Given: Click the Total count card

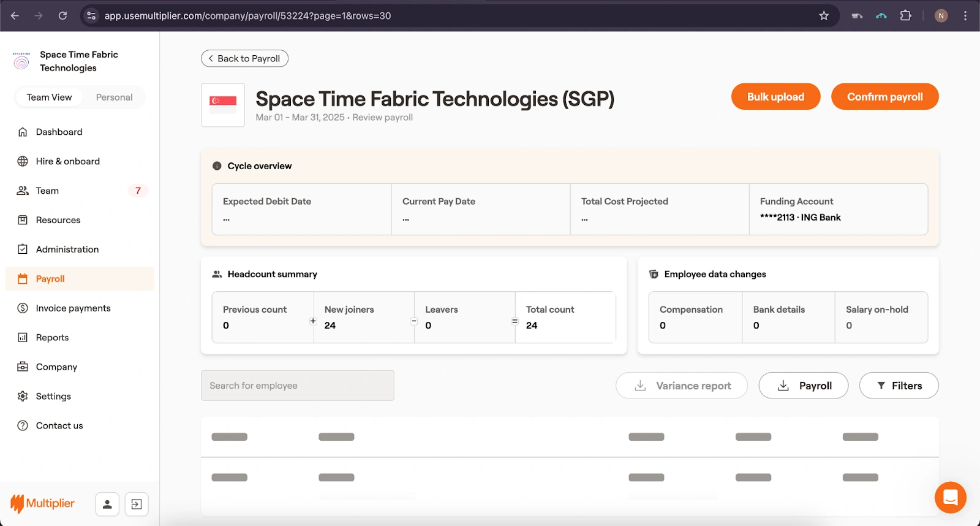Looking at the screenshot, I should click(x=565, y=318).
